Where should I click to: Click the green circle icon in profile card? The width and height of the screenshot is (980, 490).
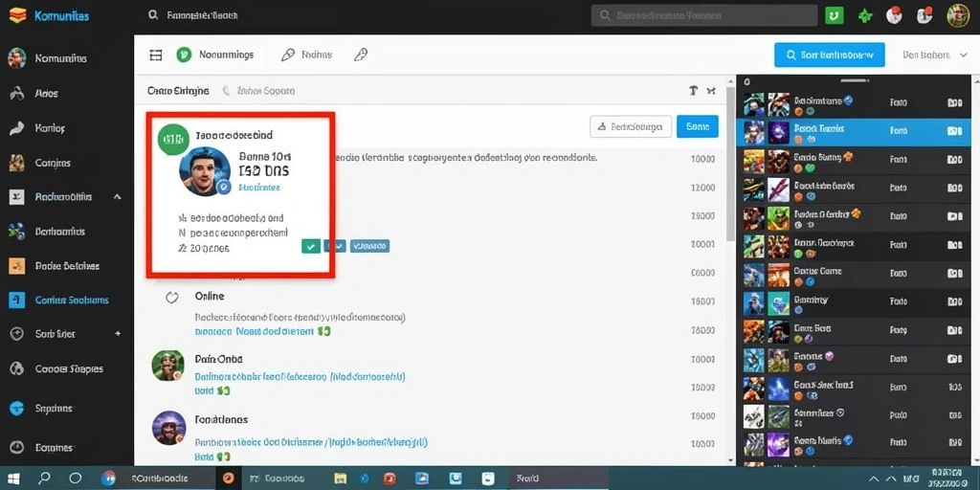(173, 140)
